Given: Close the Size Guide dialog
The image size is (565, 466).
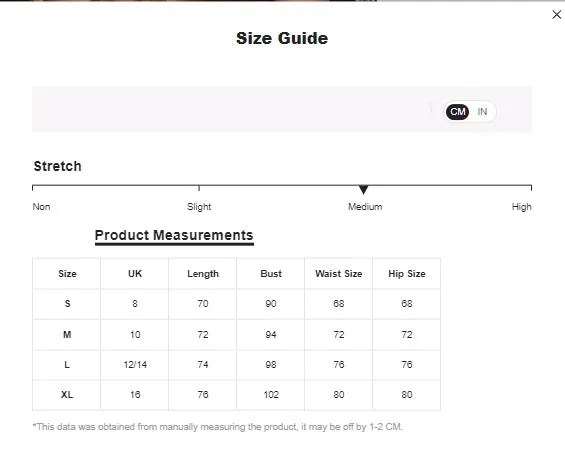Looking at the screenshot, I should coord(556,15).
